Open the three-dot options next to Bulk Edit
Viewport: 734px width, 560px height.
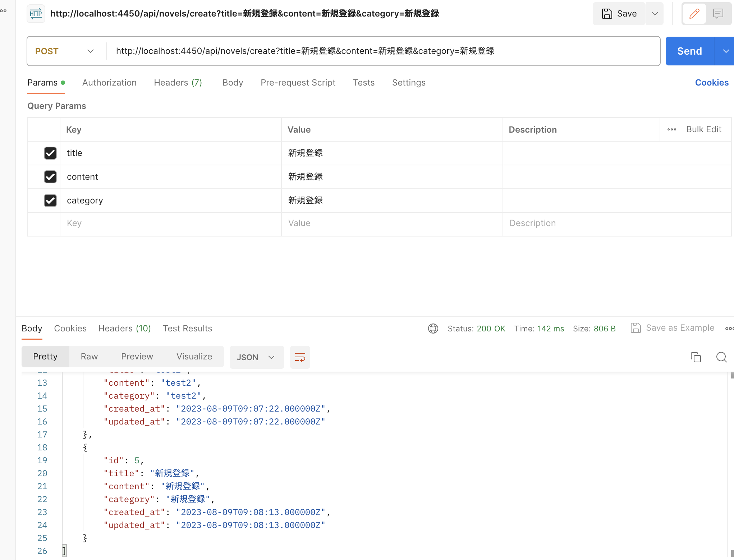(x=671, y=129)
